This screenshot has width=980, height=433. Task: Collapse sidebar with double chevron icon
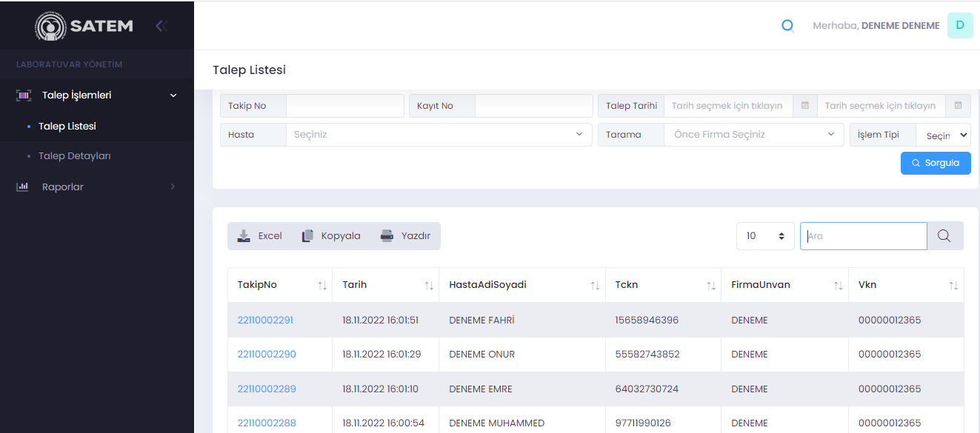(161, 26)
